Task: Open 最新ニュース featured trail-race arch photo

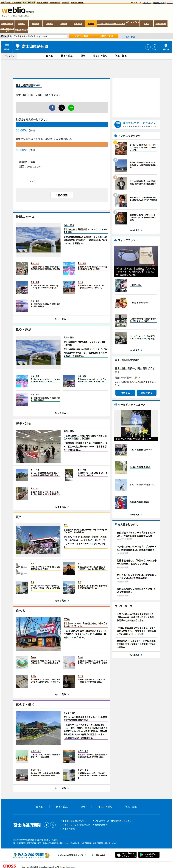Action: [38, 240]
